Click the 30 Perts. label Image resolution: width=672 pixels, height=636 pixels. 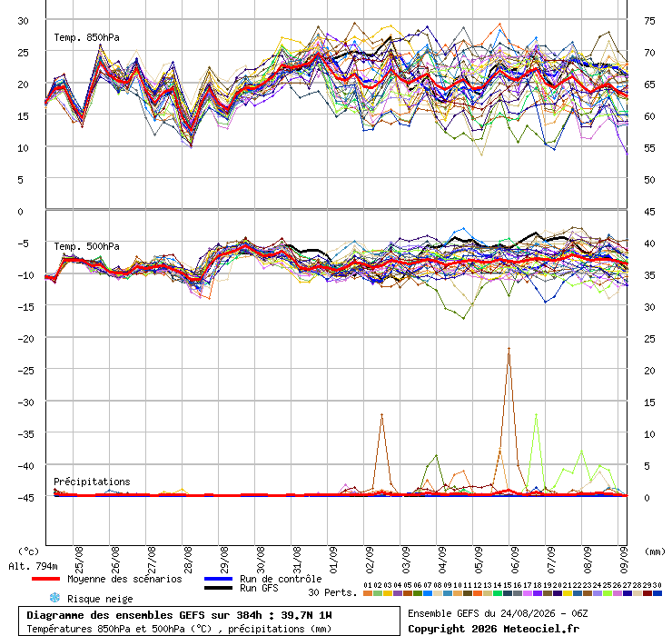pyautogui.click(x=332, y=592)
